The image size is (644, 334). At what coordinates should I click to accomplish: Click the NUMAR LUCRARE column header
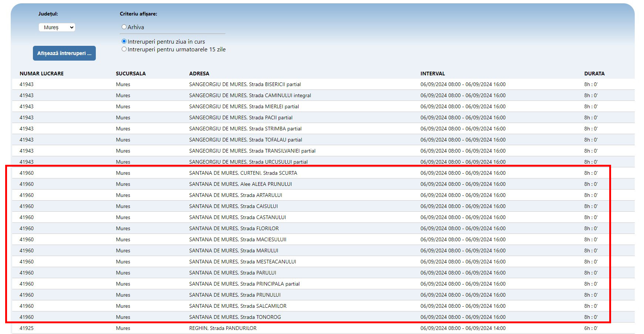point(41,74)
